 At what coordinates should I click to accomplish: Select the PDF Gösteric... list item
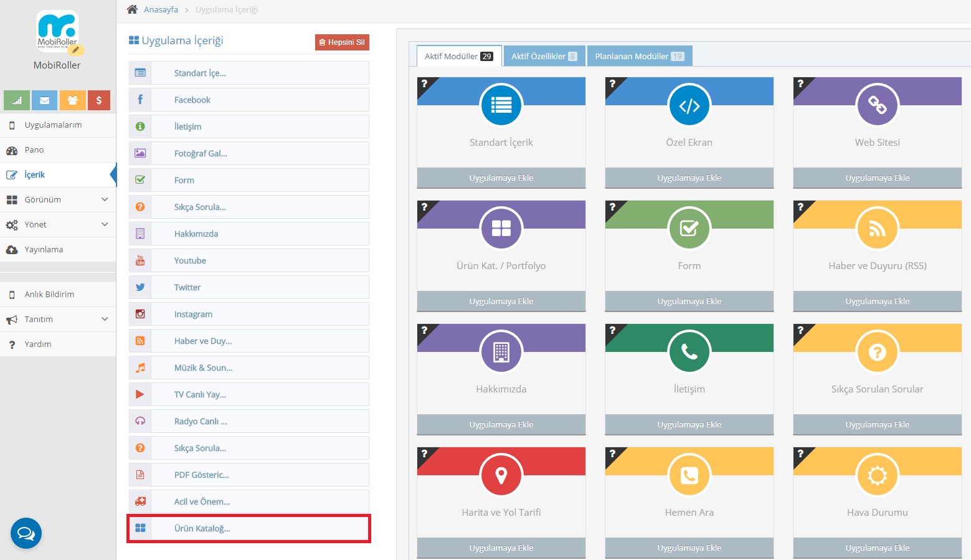click(x=249, y=475)
